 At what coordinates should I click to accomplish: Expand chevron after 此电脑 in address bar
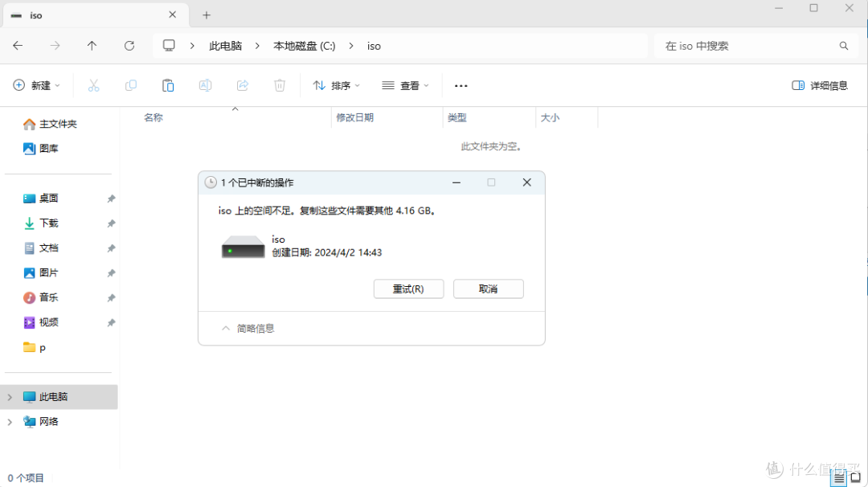tap(257, 46)
